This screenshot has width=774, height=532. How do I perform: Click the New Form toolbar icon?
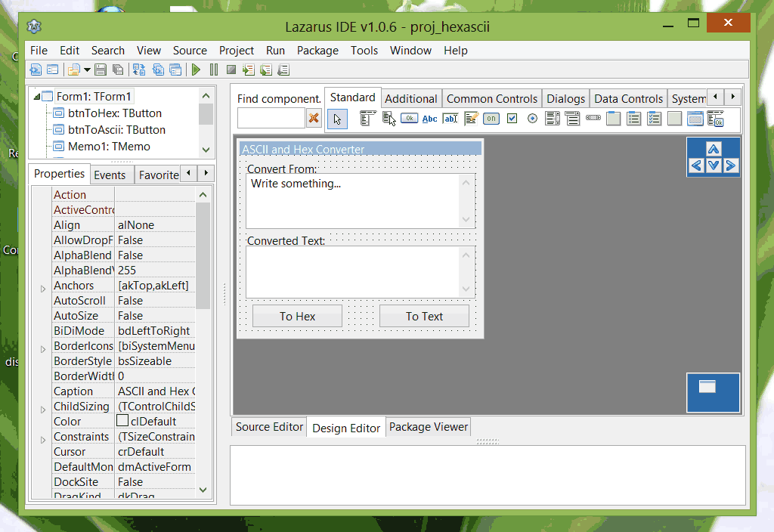click(x=52, y=70)
